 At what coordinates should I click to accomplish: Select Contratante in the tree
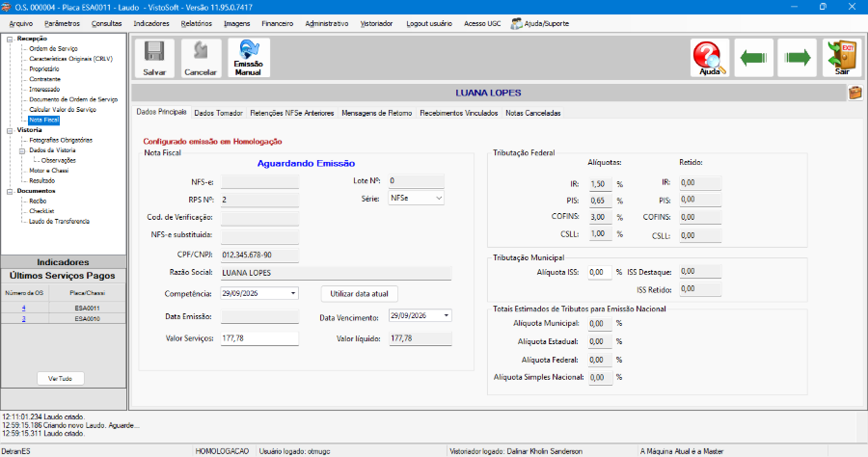[x=44, y=79]
